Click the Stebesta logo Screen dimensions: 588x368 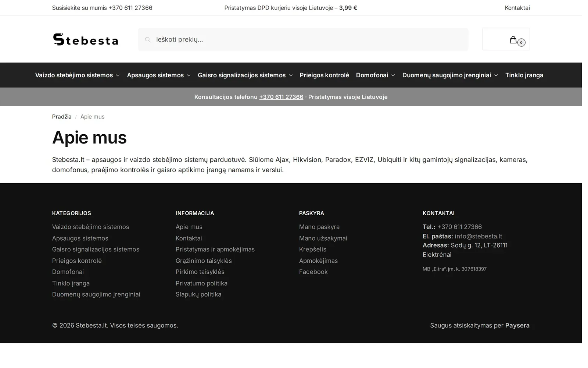(x=85, y=39)
